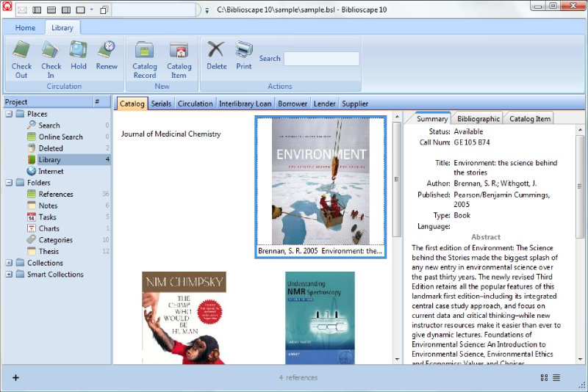Click the duplicate window icon in title bar

click(x=104, y=10)
